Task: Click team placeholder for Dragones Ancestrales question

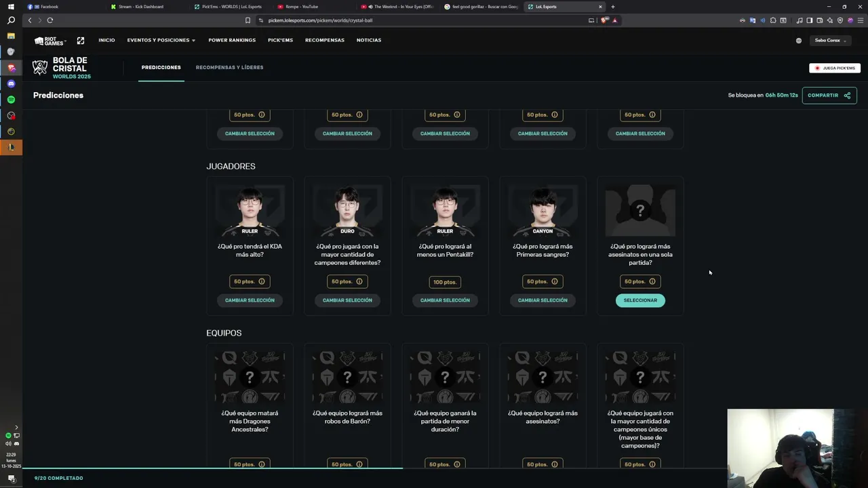Action: [x=250, y=378]
